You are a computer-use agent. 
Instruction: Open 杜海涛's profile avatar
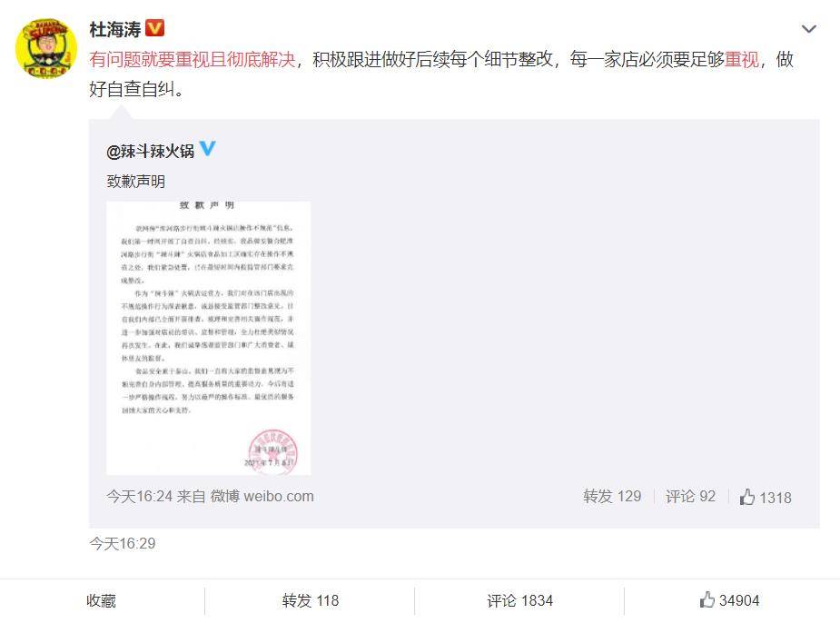coord(46,48)
